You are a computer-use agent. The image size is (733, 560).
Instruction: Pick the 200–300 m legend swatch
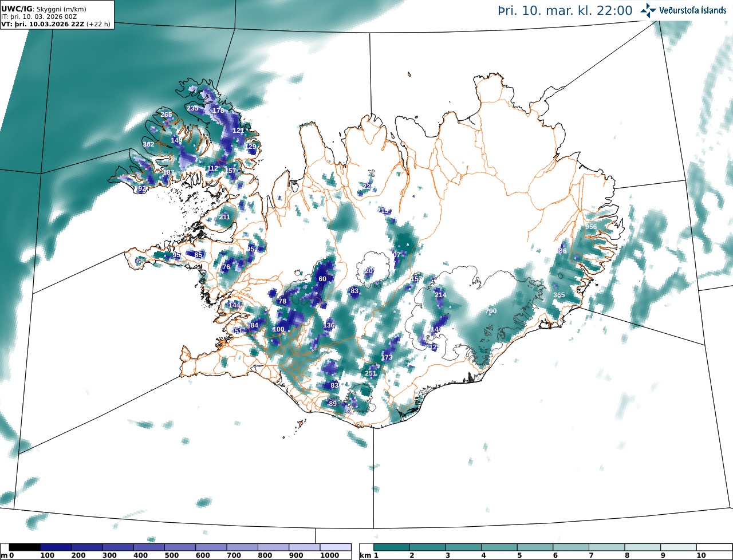click(86, 547)
